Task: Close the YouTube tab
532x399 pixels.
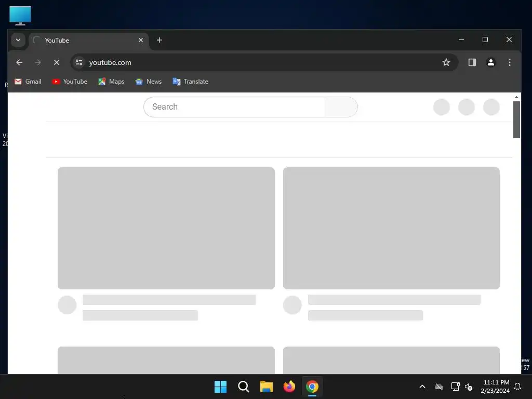Action: (141, 40)
